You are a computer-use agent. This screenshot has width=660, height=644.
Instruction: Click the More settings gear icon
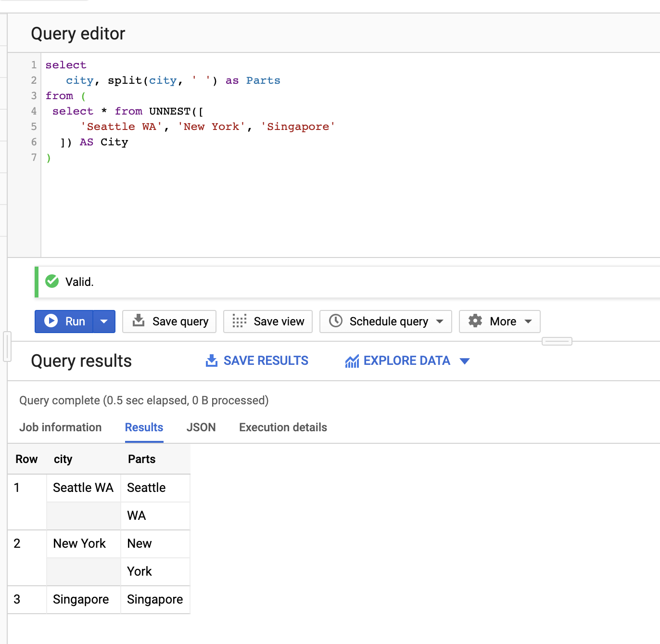click(475, 321)
